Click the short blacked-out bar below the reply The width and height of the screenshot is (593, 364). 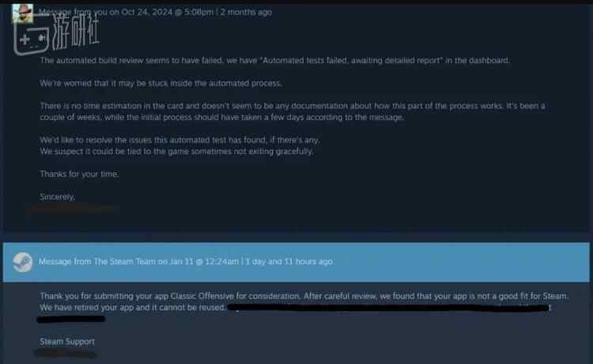click(x=70, y=319)
